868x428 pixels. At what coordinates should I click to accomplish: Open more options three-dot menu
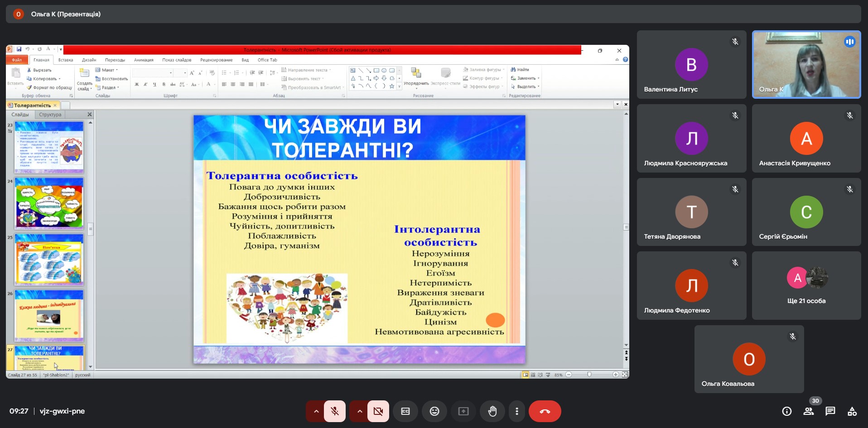pyautogui.click(x=517, y=411)
